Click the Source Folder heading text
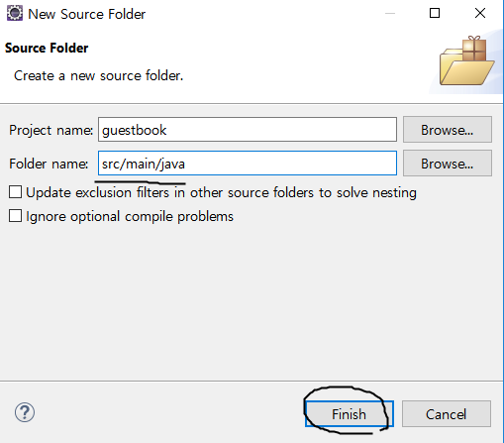The image size is (504, 443). [47, 48]
